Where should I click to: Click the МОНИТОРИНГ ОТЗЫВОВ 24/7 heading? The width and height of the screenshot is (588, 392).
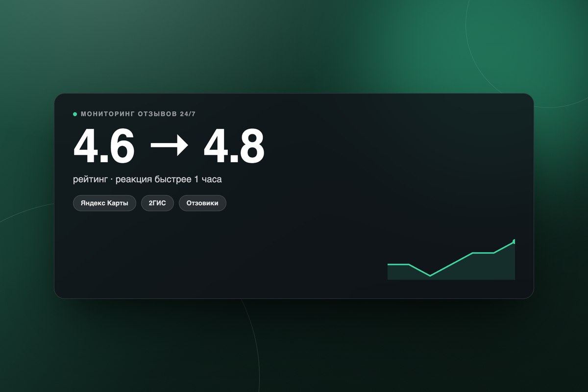pos(138,114)
